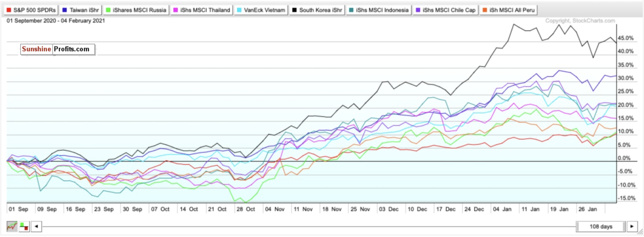
Task: Click the 0.0% y-axis label
Action: [624, 158]
